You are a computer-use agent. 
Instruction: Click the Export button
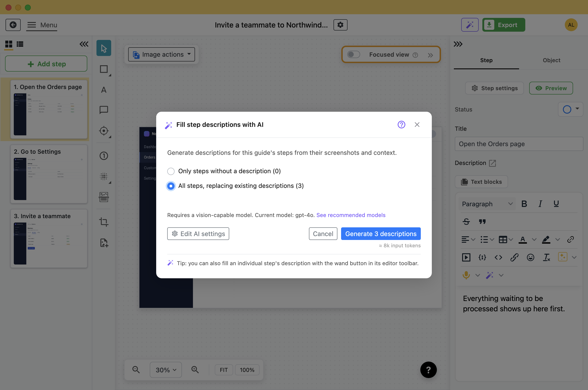point(503,25)
